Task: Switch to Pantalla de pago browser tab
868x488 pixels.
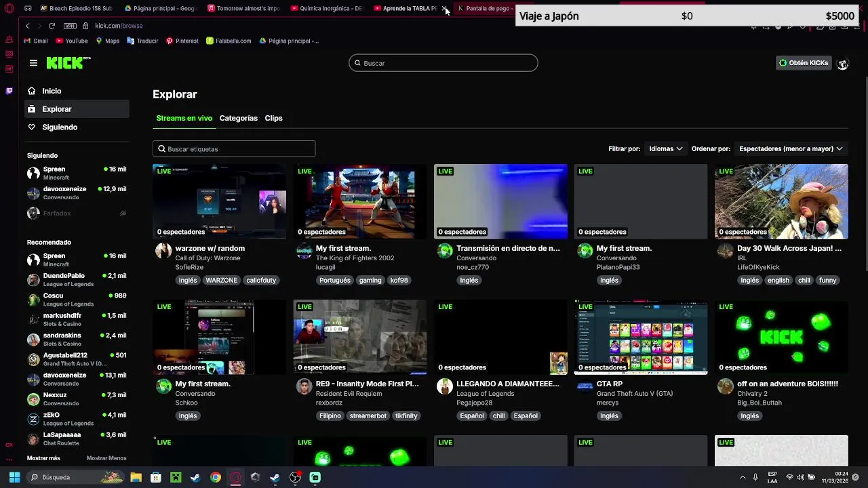Action: 484,8
